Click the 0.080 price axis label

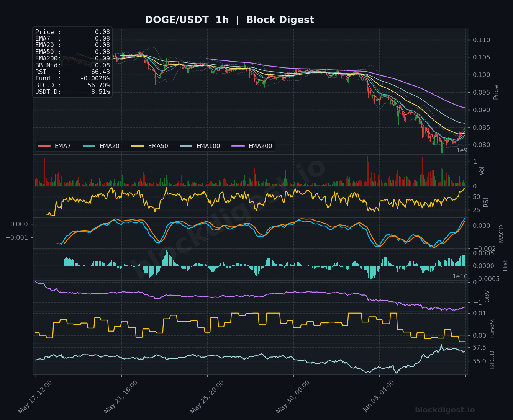[x=481, y=145]
